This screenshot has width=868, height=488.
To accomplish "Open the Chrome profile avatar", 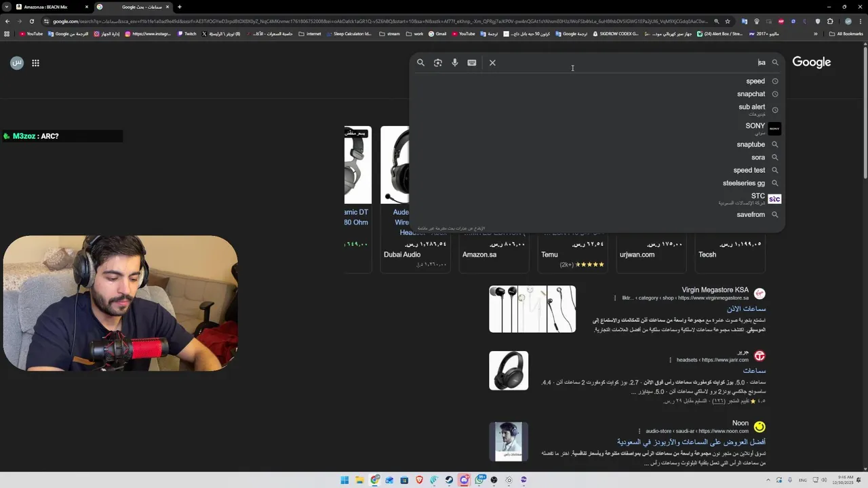I will [848, 21].
